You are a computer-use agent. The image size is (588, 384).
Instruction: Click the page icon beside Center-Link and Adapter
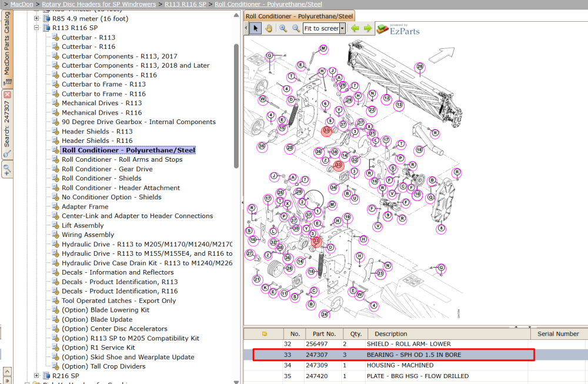[x=55, y=216]
